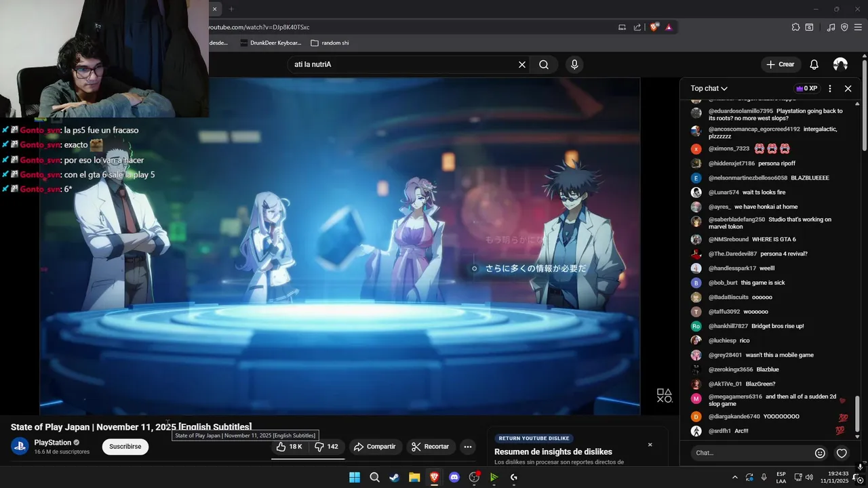
Task: Click the chat message input field
Action: [751, 453]
